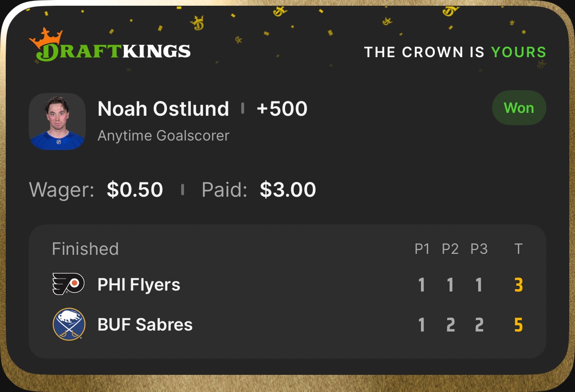575x392 pixels.
Task: Click the P2 period column header
Action: click(x=450, y=249)
